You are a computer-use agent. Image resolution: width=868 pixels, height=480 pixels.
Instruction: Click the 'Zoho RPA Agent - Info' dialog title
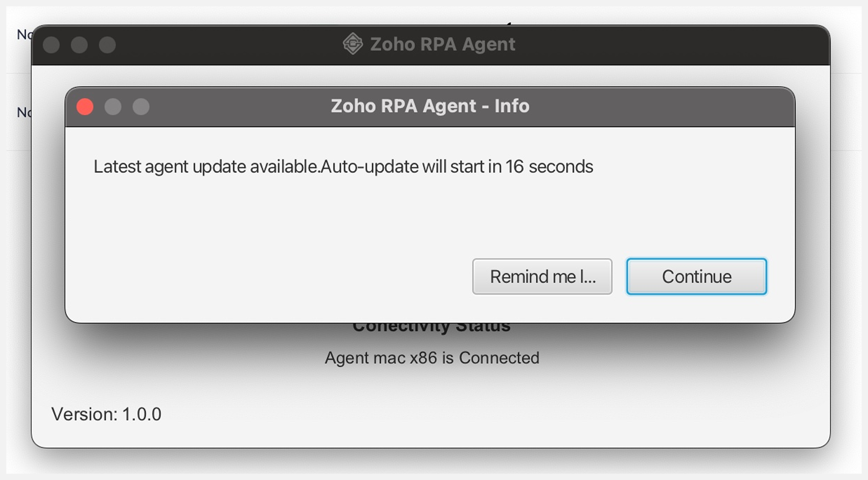pyautogui.click(x=430, y=106)
